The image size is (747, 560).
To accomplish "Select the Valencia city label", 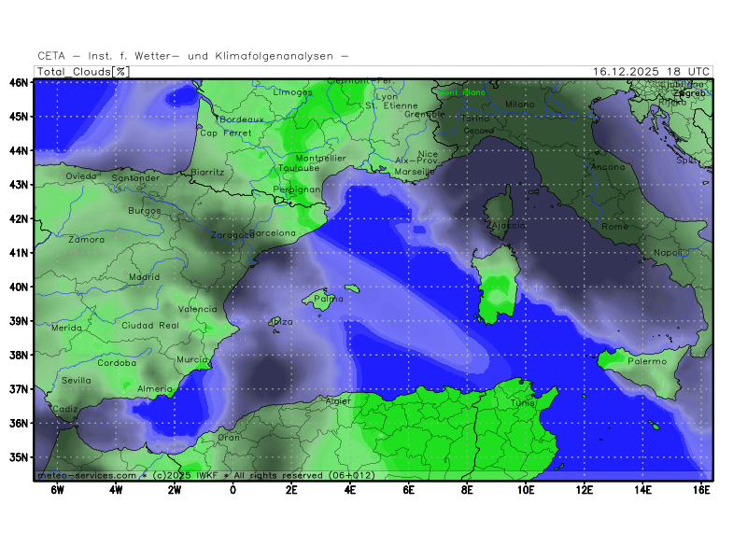I will coord(197,309).
